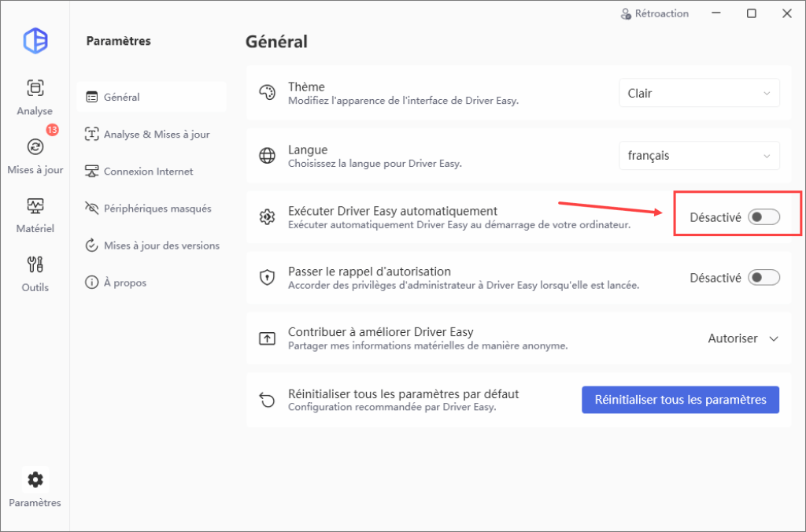Close the Driver Easy window
806x532 pixels.
pyautogui.click(x=787, y=14)
